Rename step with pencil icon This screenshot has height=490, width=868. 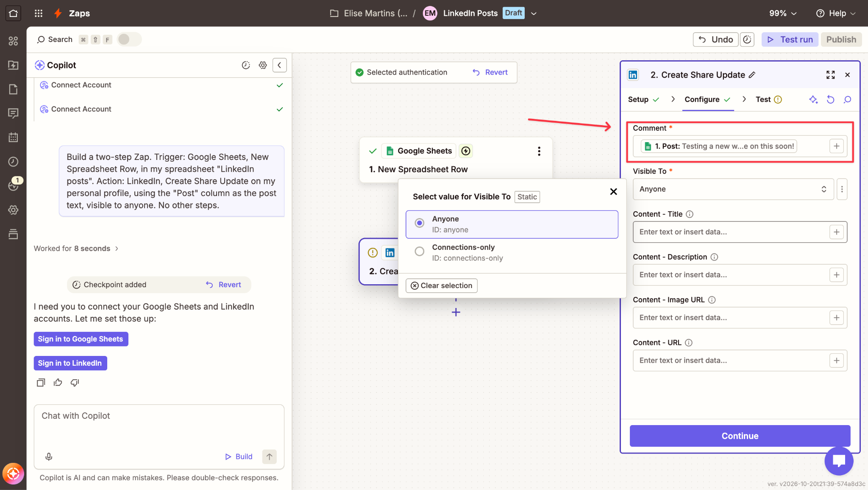[x=752, y=75]
